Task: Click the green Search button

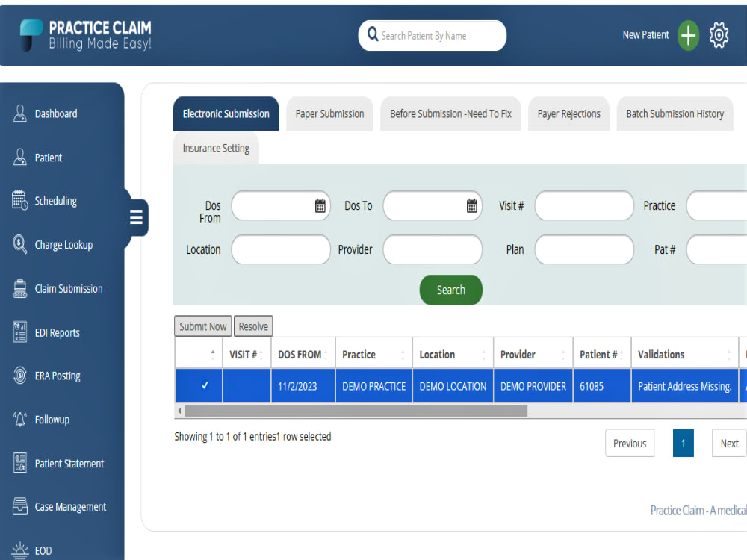Action: [x=450, y=290]
